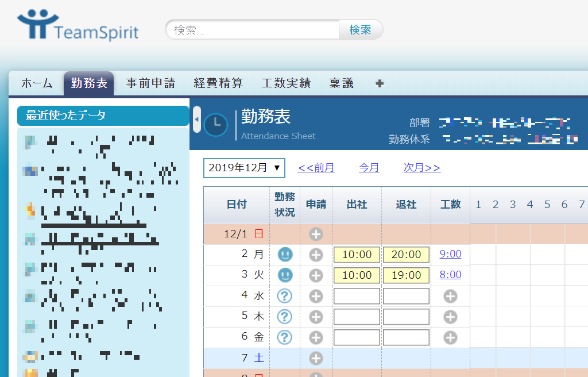The width and height of the screenshot is (588, 377).
Task: Click the plus request icon for Saturday 7
Action: tap(316, 358)
